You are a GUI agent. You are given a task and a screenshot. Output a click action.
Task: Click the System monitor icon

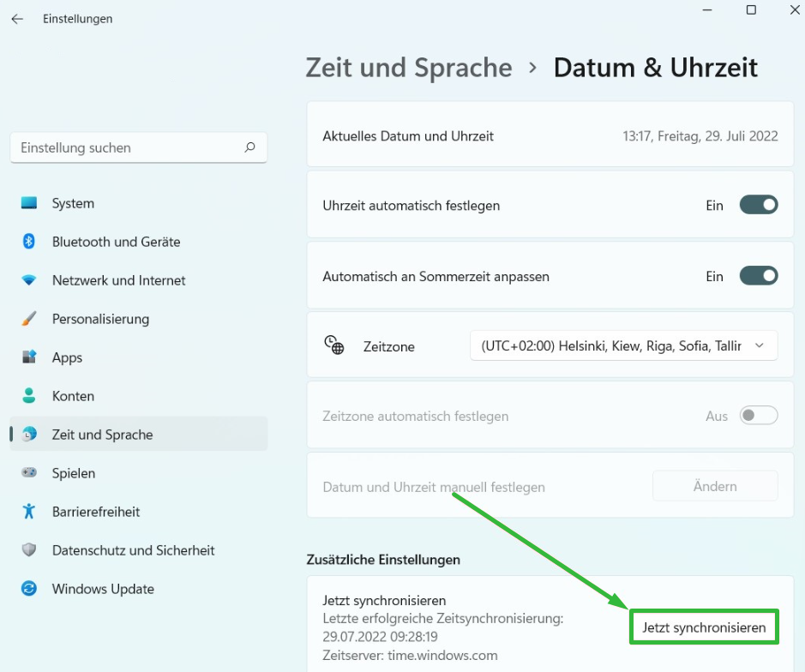click(x=29, y=203)
